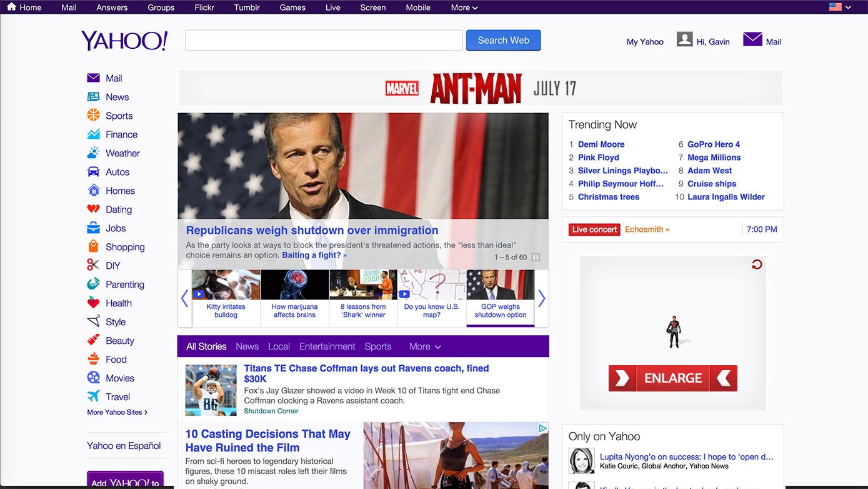The image size is (868, 489).
Task: Switch to the Sports stories tab
Action: 378,346
